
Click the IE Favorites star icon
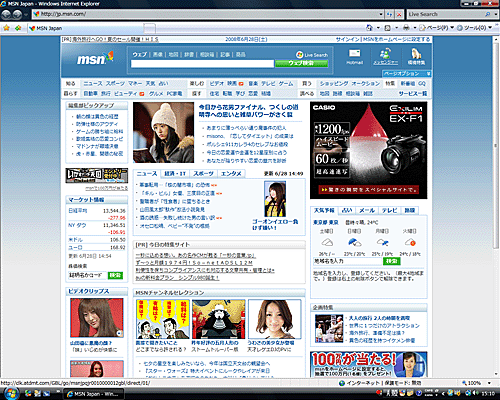[x=6, y=28]
